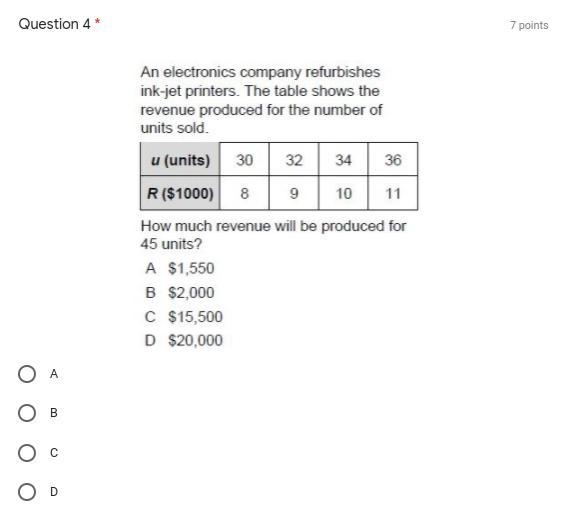Choose radio button option B
Screen dimensions: 567x511
(27, 413)
